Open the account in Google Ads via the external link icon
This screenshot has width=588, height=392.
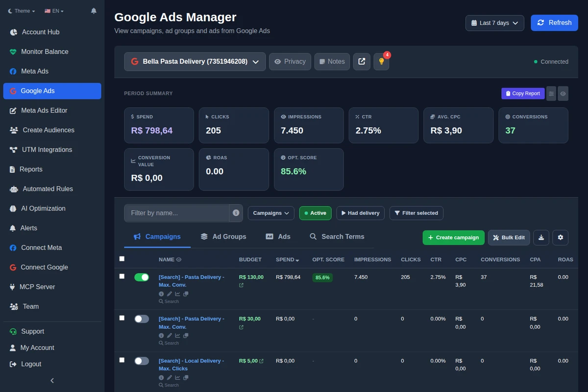362,62
